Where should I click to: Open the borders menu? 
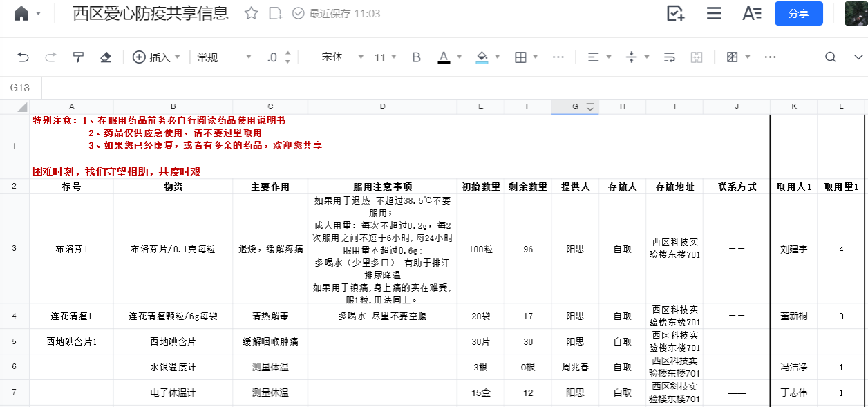(527, 57)
